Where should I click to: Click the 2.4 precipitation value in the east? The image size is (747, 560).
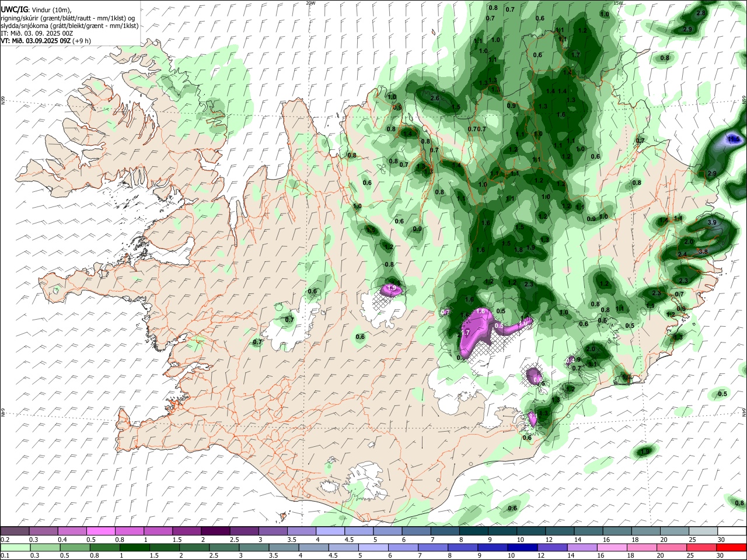[683, 255]
